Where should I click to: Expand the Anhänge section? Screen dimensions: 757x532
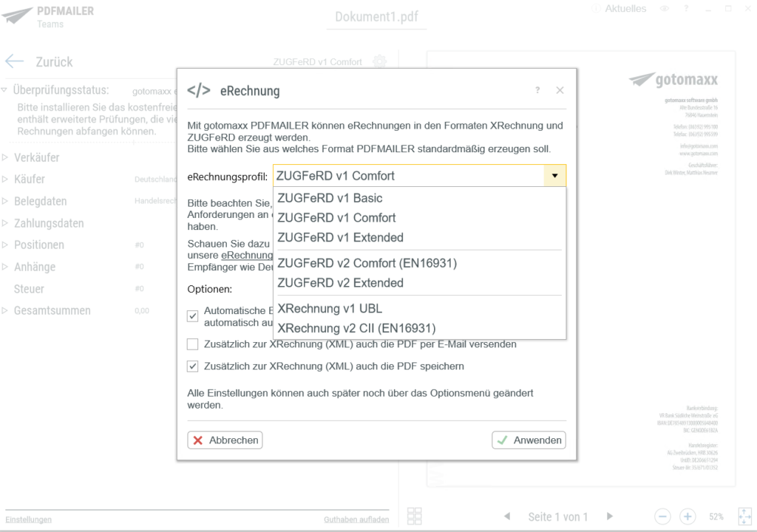[x=4, y=267]
